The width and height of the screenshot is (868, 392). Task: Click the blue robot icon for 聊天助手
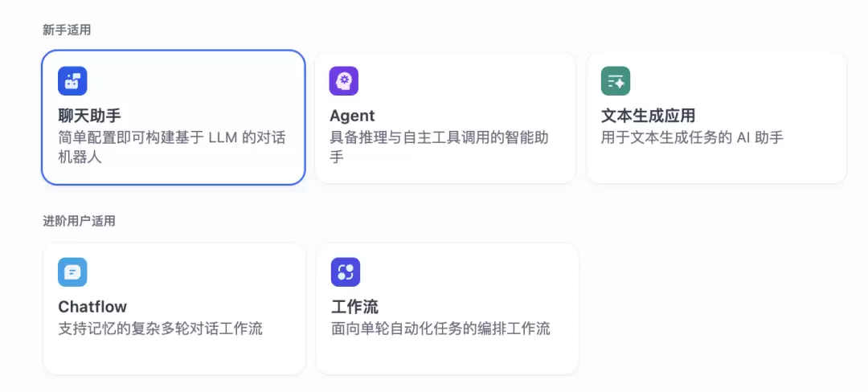coord(72,80)
